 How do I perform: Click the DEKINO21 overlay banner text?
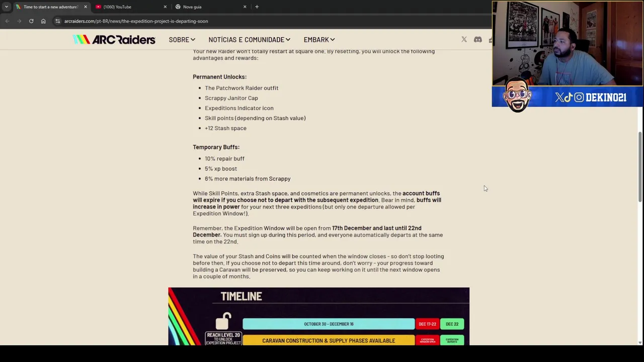pos(606,98)
